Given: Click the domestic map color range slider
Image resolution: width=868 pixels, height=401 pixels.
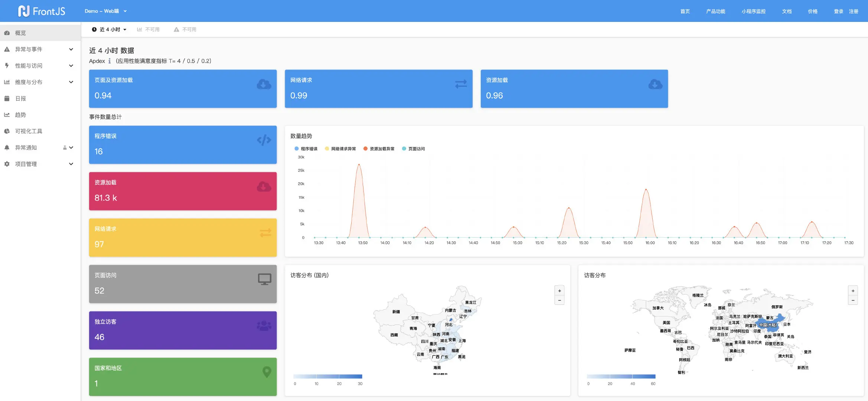Looking at the screenshot, I should coord(327,376).
